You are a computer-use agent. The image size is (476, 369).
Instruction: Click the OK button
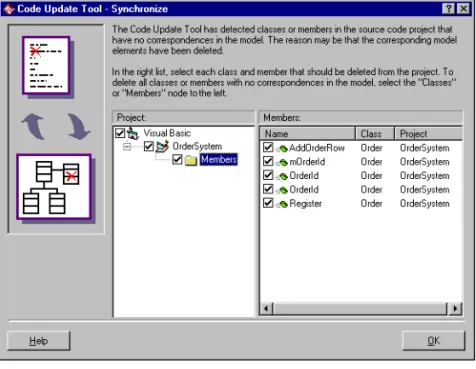(433, 341)
